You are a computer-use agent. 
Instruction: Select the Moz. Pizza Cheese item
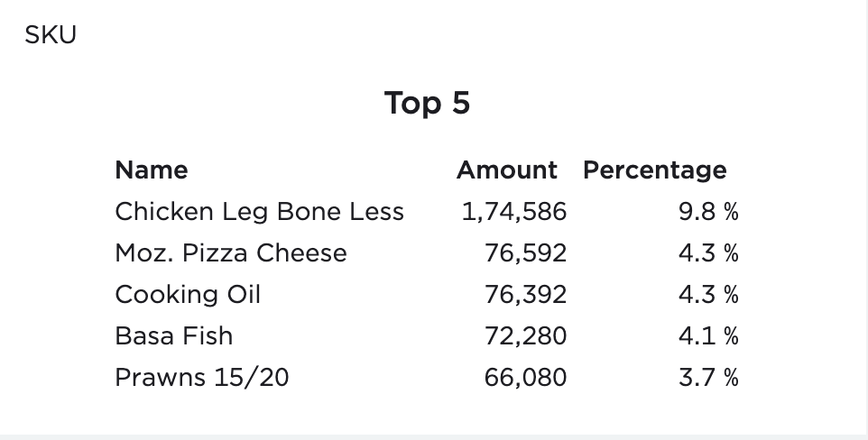[x=231, y=253]
